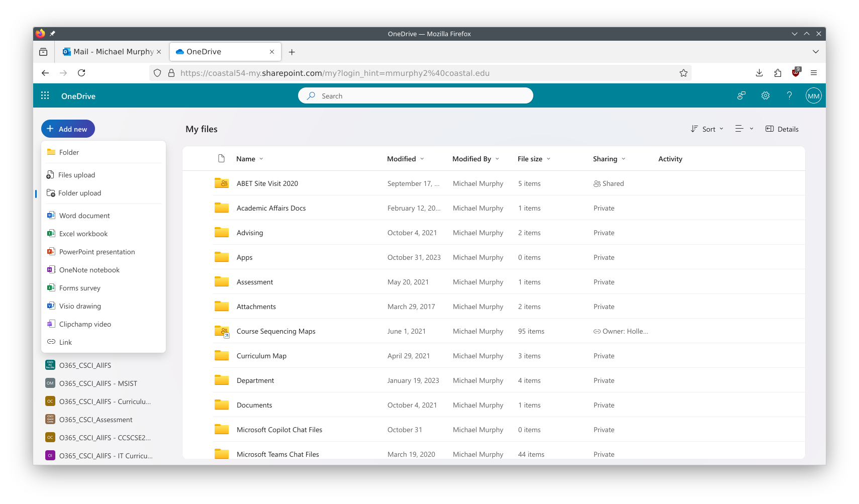Open the Curriculum Map folder
859x504 pixels.
(x=261, y=356)
